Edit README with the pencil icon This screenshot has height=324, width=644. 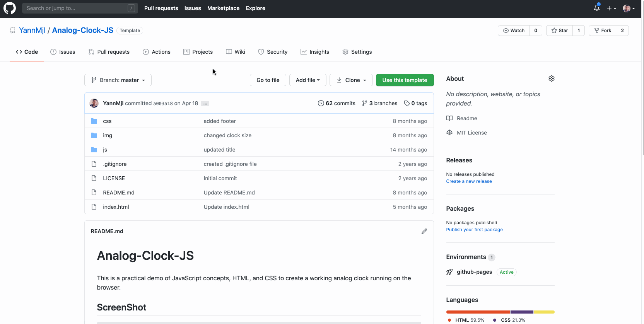[x=424, y=231]
